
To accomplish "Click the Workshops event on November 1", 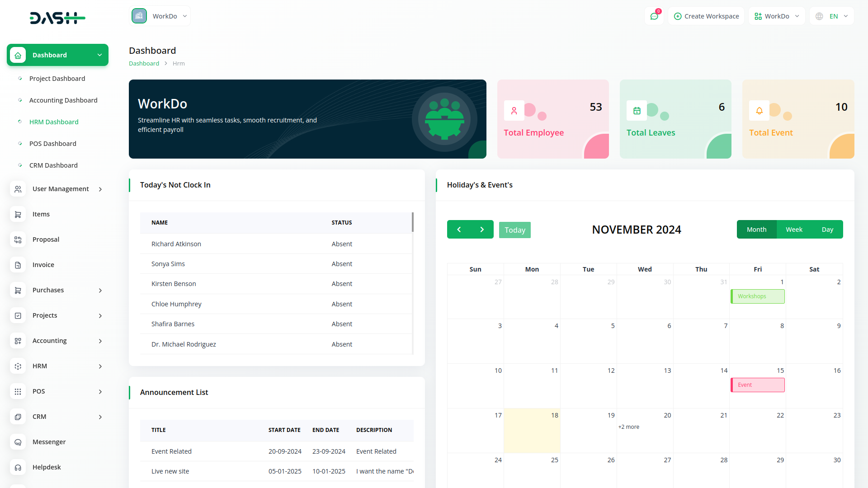I will click(x=757, y=296).
